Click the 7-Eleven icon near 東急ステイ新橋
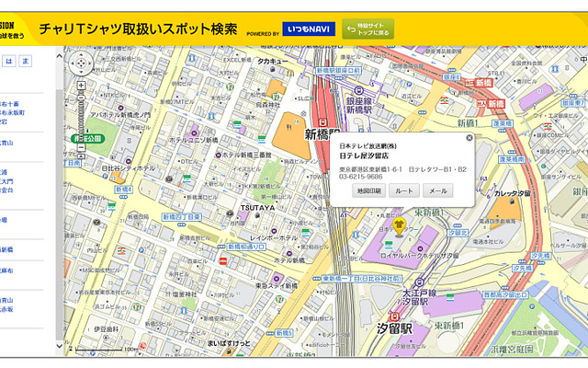The image size is (588, 368). (x=279, y=299)
